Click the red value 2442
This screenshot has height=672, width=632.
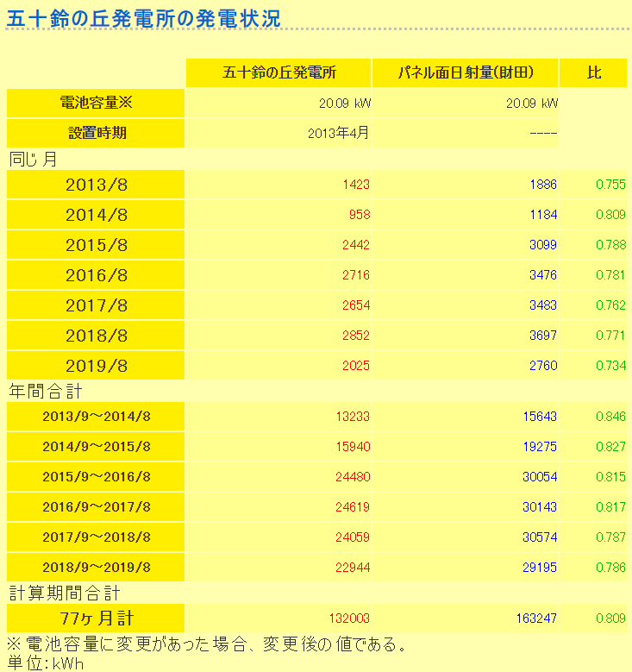tap(356, 245)
